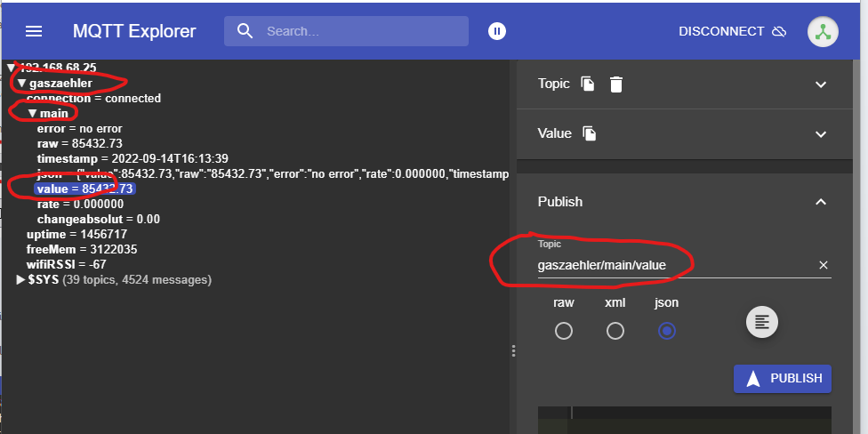Viewport: 868px width, 434px height.
Task: Select 'freeMem = 3122035' row
Action: point(82,250)
